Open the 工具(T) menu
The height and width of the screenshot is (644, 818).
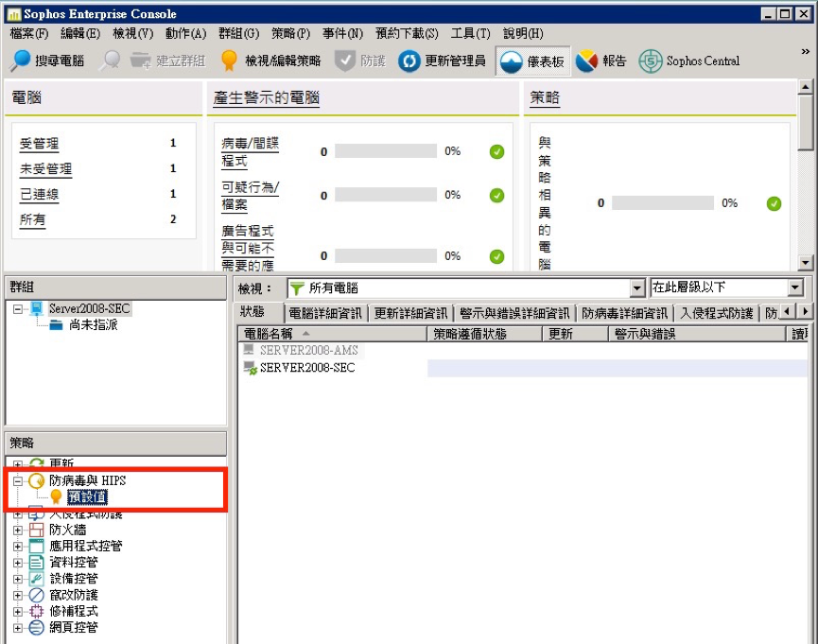pos(471,33)
